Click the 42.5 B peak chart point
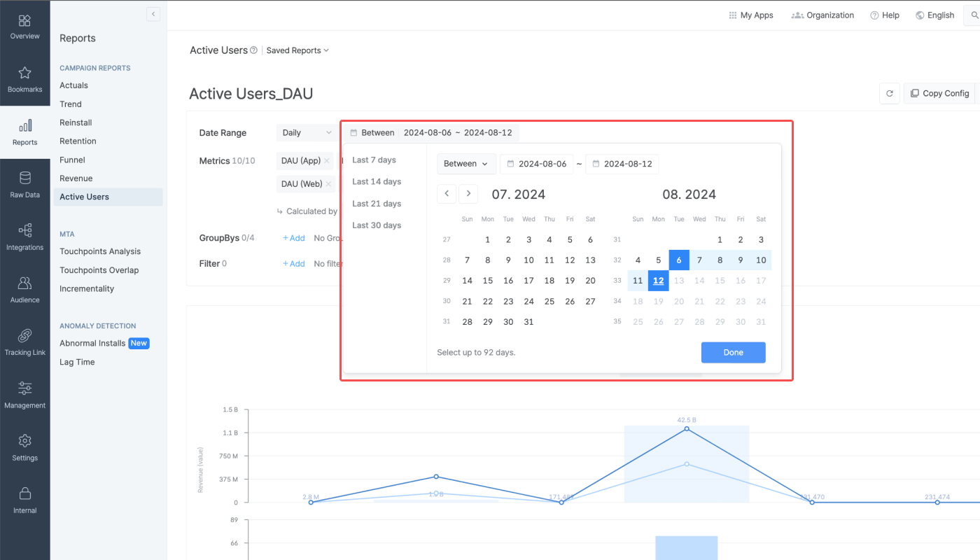Image resolution: width=980 pixels, height=560 pixels. [687, 428]
